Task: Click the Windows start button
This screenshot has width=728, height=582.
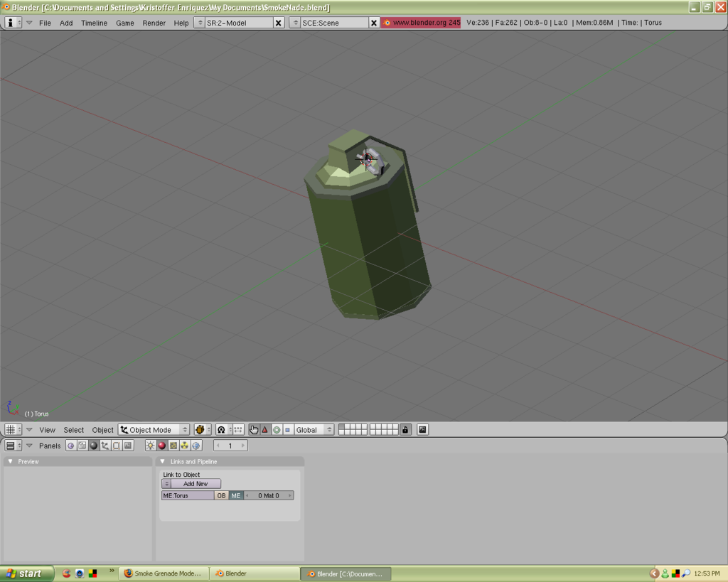Action: (x=26, y=573)
